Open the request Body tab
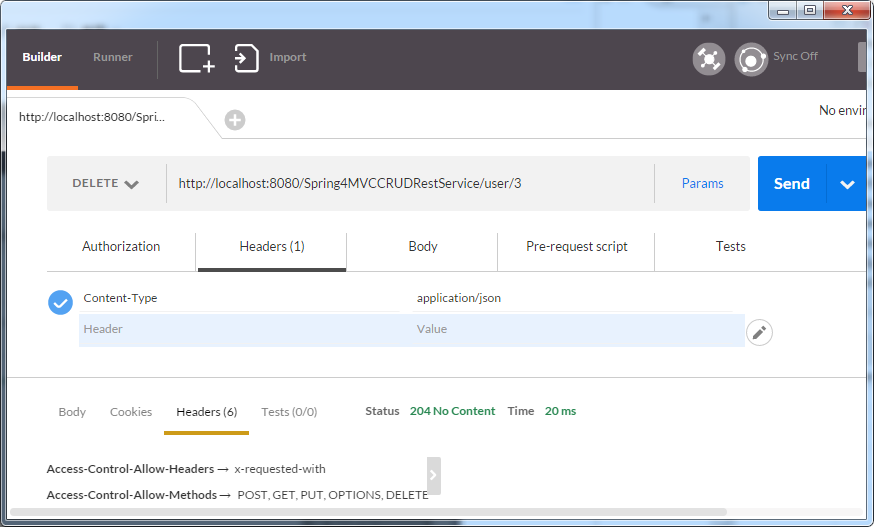 coord(423,246)
